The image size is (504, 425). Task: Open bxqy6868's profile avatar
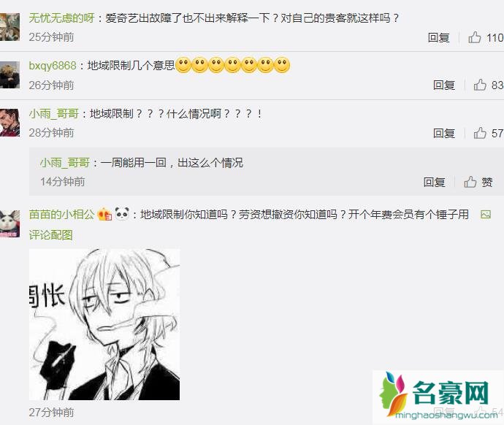point(9,74)
